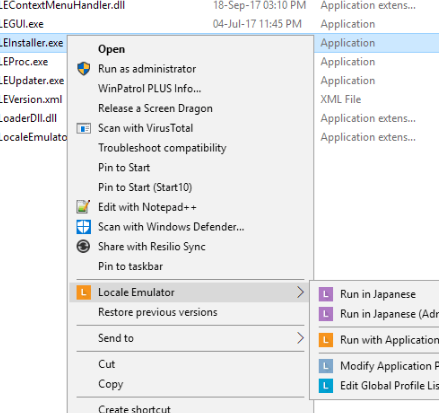Choose Cut from the context menu

[x=107, y=364]
